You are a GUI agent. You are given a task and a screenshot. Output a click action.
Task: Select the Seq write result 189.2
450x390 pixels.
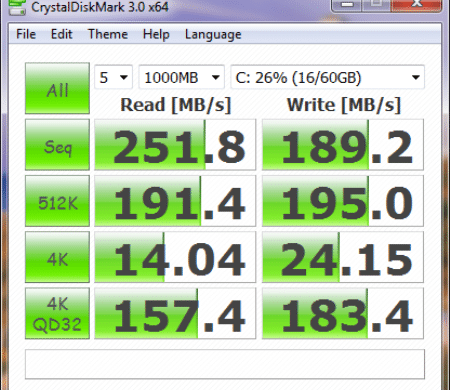[x=343, y=145]
